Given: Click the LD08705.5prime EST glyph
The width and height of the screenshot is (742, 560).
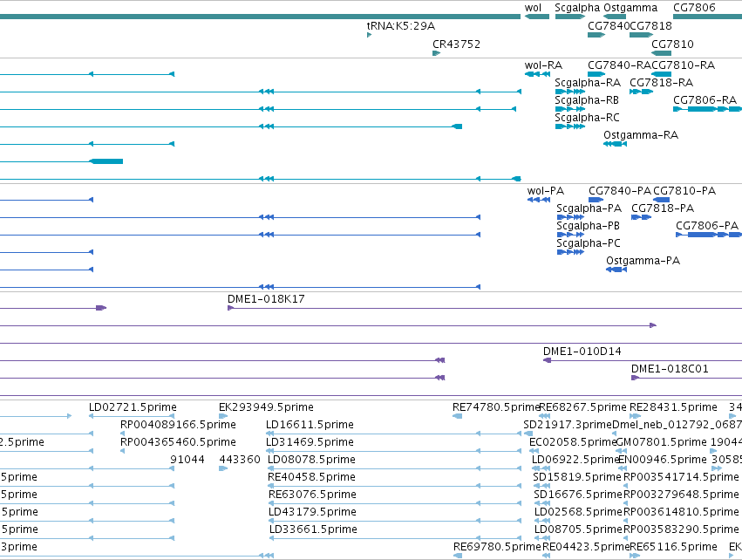Looking at the screenshot, I should [543, 538].
